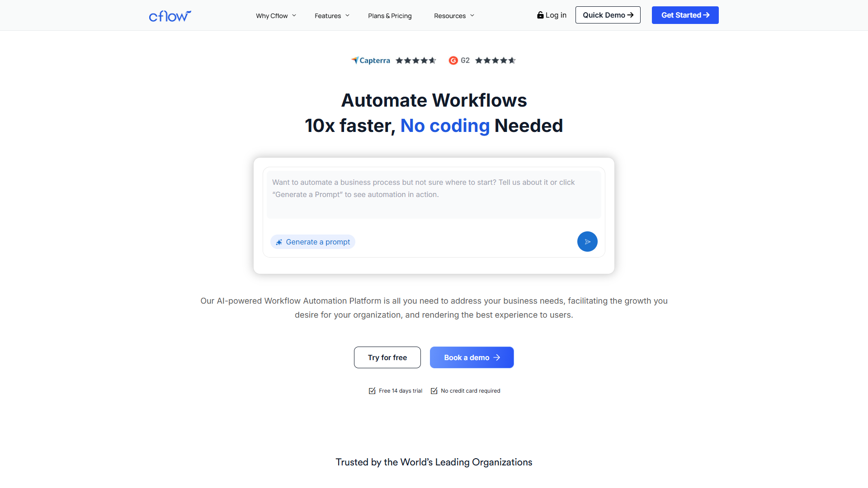Expand the Resources dropdown
This screenshot has width=868, height=488.
(x=453, y=15)
